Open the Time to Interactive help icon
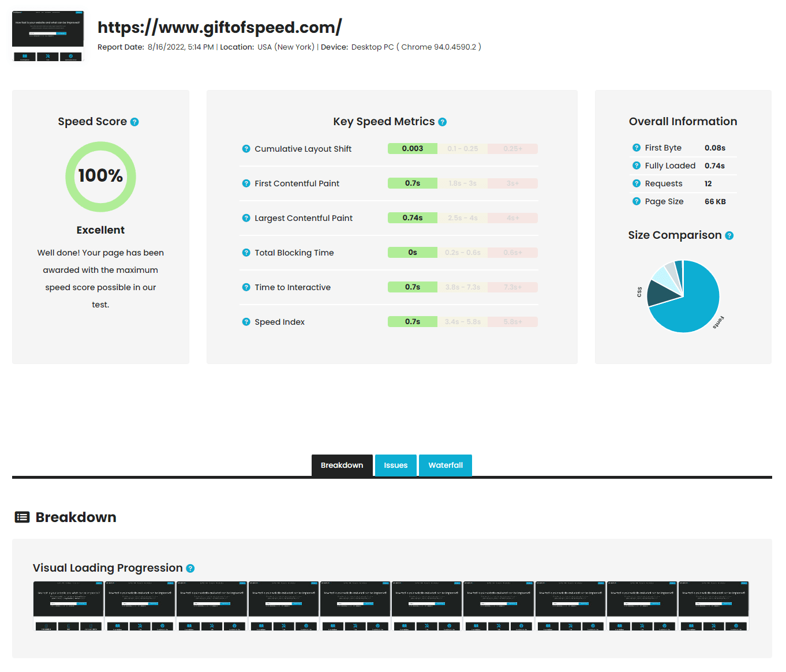 point(246,287)
